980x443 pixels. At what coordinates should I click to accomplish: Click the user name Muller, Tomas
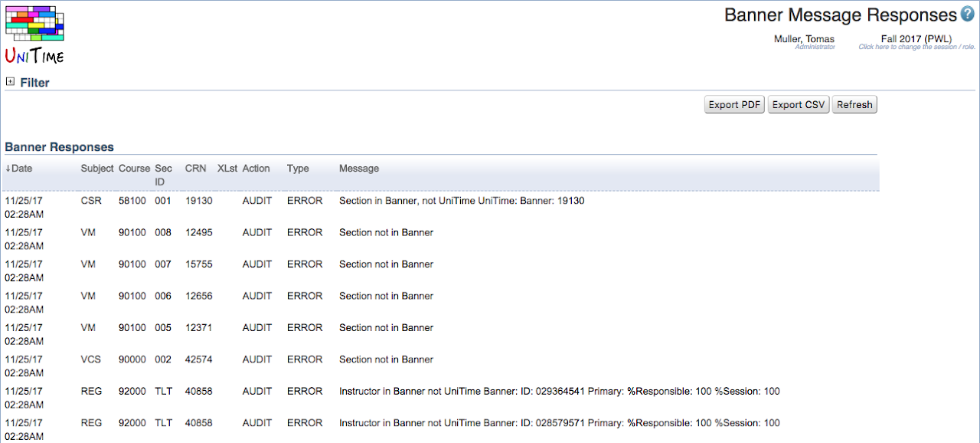click(804, 39)
